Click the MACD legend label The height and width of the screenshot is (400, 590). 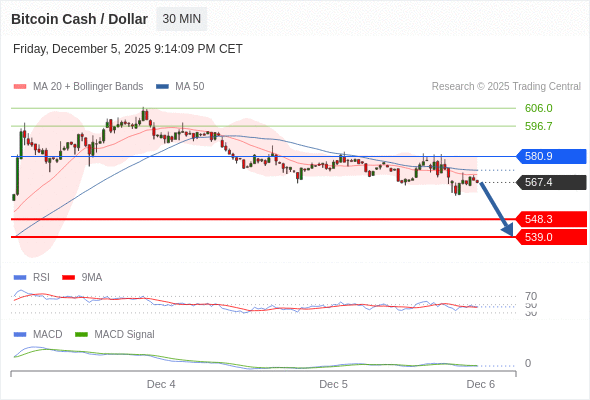[47, 335]
